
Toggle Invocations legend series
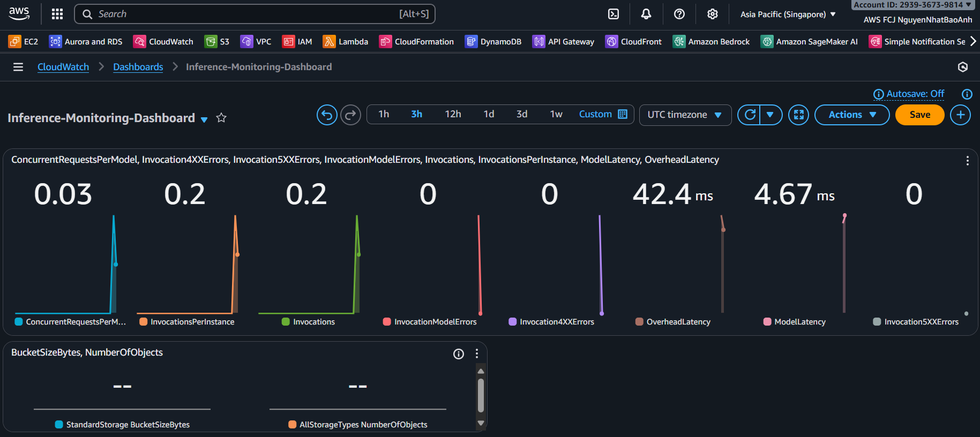pyautogui.click(x=308, y=322)
